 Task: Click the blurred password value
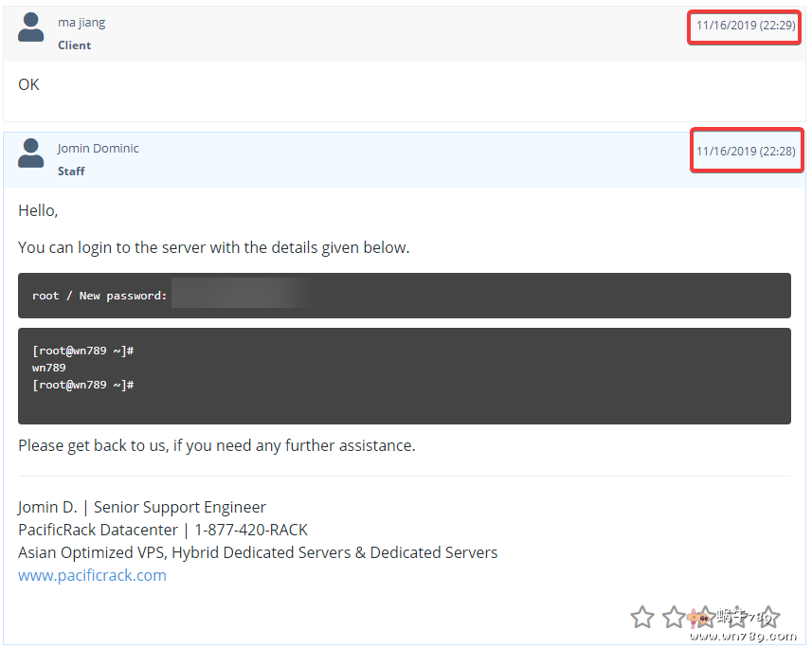click(x=242, y=295)
